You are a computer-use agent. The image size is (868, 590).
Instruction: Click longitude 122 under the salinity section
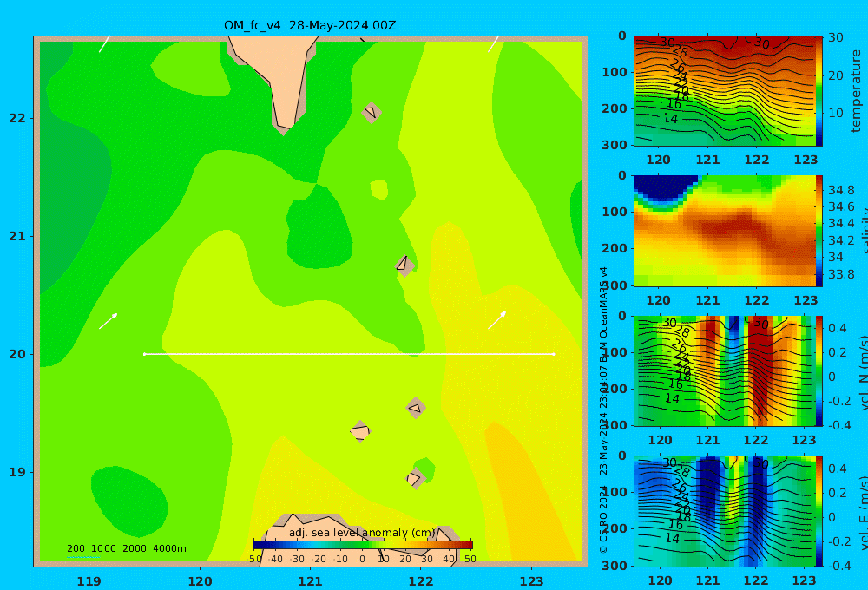(756, 300)
